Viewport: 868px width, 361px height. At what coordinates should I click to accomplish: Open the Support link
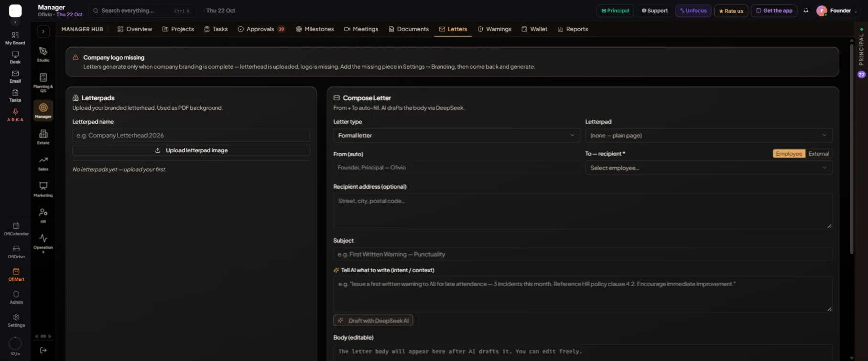coord(655,11)
